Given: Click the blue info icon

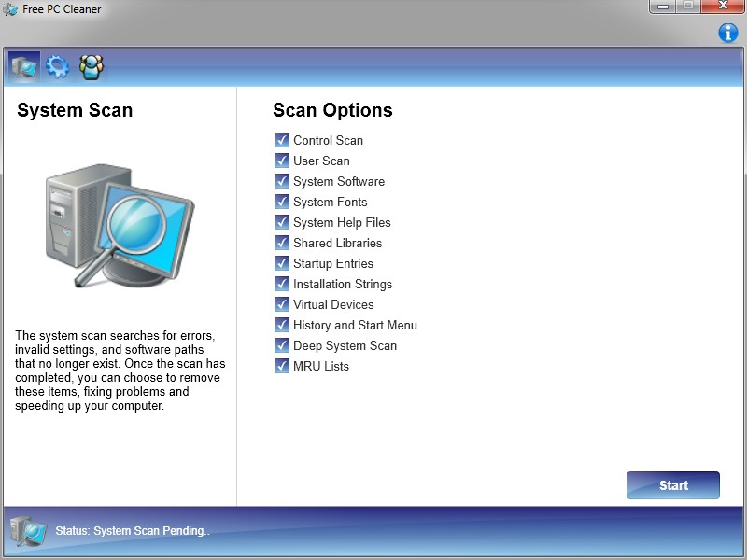Looking at the screenshot, I should [x=728, y=33].
